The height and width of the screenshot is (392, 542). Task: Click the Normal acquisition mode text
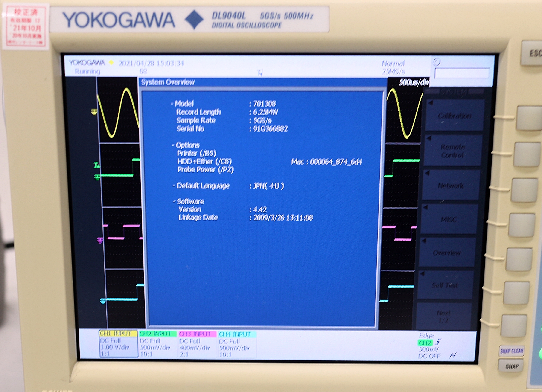pyautogui.click(x=393, y=64)
